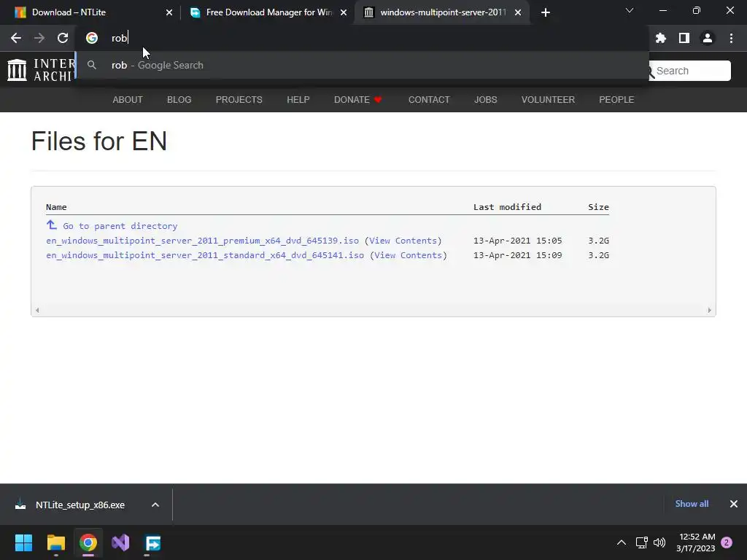Expand NTLite_setup_x86.exe download options chevron
747x560 pixels.
(x=155, y=505)
